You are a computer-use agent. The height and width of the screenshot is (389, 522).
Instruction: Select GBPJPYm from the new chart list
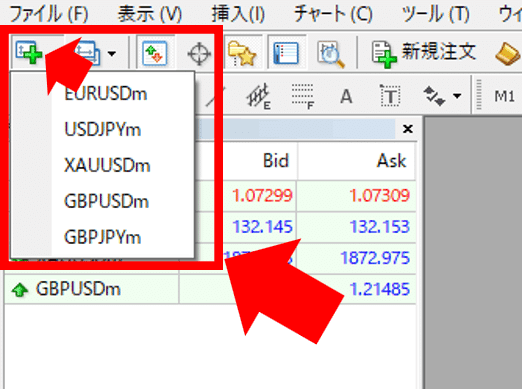pyautogui.click(x=103, y=237)
